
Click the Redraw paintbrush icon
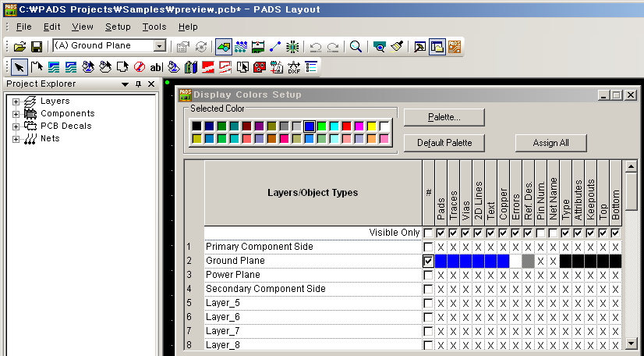(x=396, y=47)
